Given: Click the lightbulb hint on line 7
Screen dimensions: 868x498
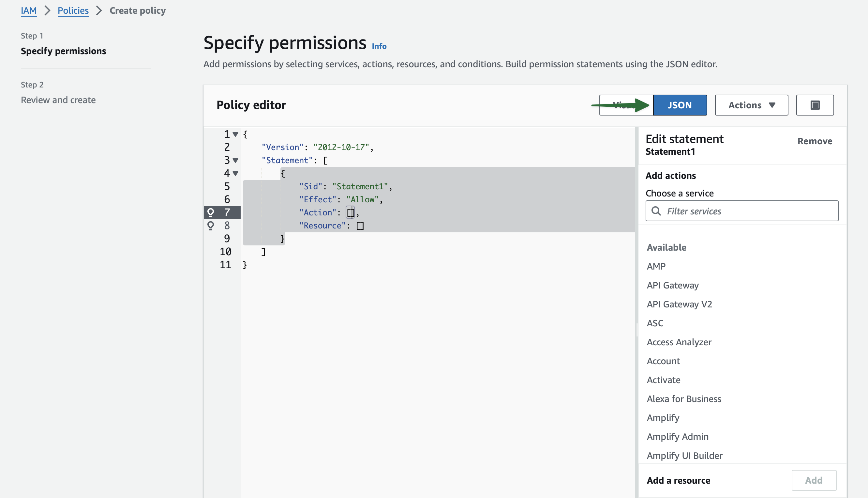Looking at the screenshot, I should [211, 212].
